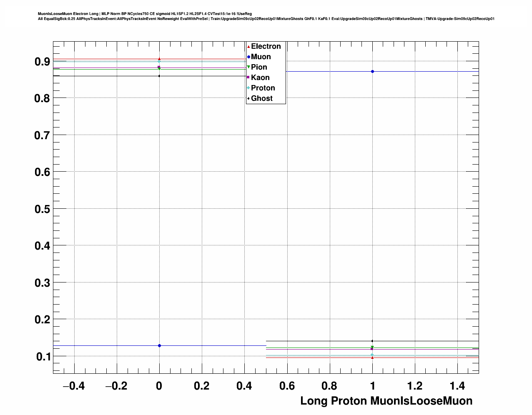This screenshot has width=532, height=415.
Task: Click the 0.5 label on the y-axis
Action: pos(42,209)
